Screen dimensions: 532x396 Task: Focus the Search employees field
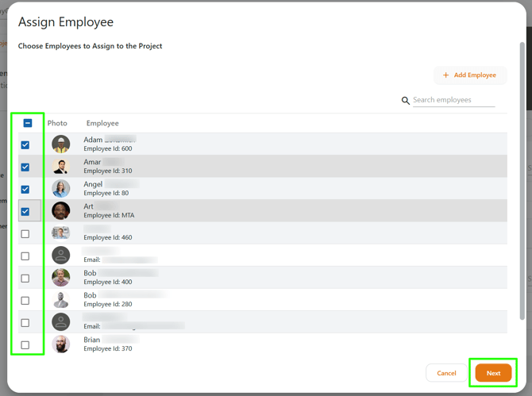[x=453, y=100]
